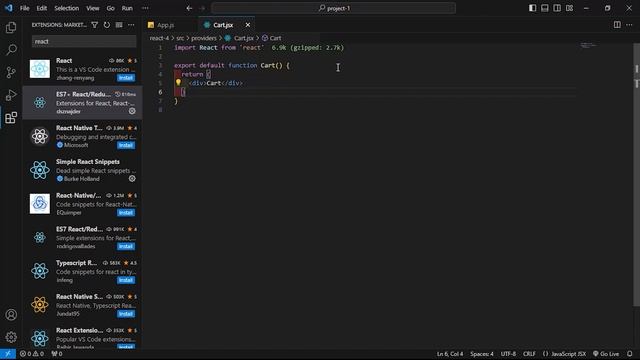Screen dimensions: 640x360
Task: Select the Simple React Snippets extension entry
Action: coord(82,170)
